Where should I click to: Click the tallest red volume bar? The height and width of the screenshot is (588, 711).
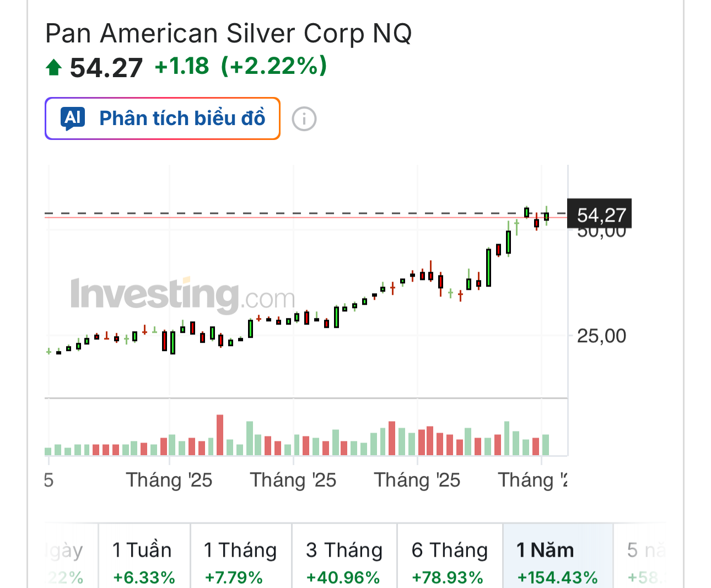click(220, 434)
